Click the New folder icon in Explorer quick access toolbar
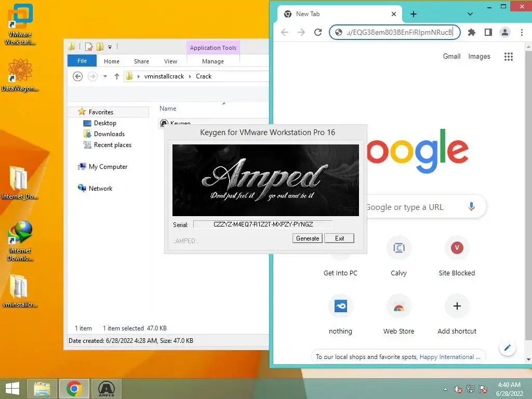The width and height of the screenshot is (532, 399). (100, 47)
